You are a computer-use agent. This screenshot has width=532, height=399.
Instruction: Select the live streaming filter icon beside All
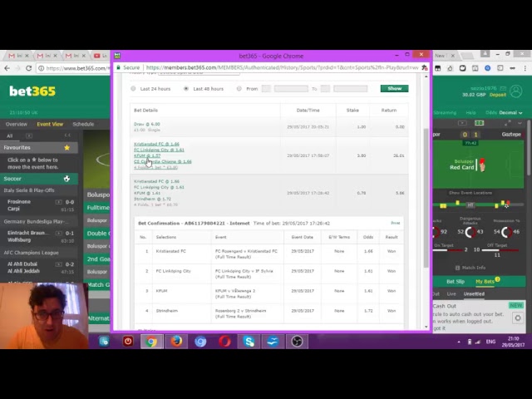(29, 135)
